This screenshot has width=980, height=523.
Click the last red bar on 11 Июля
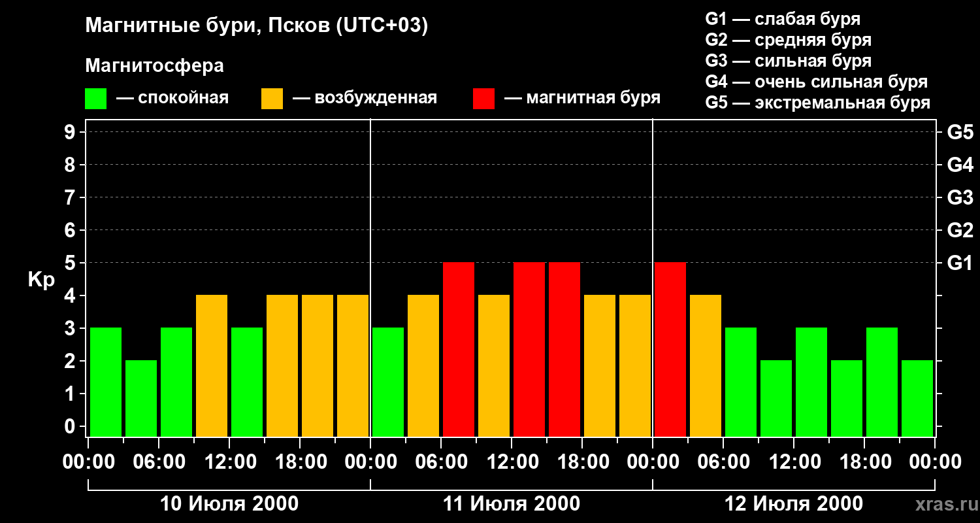coord(564,349)
